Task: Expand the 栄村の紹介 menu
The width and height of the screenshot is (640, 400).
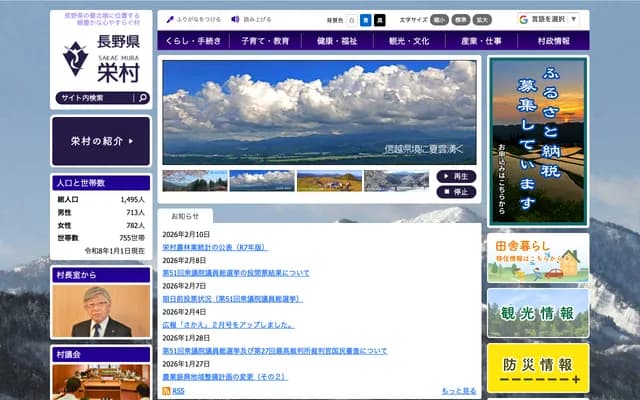Action: (x=101, y=141)
